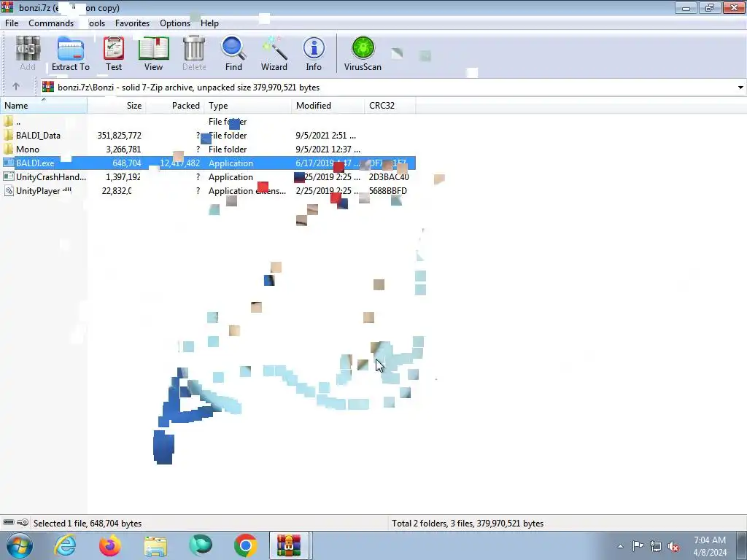Open the Options menu
Screen dimensions: 747x560
[175, 23]
